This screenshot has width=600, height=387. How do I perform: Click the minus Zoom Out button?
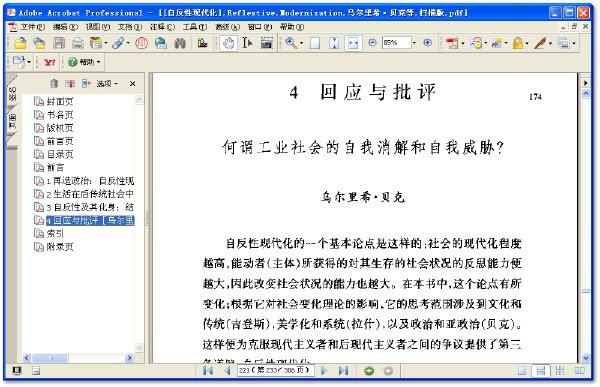click(x=372, y=43)
